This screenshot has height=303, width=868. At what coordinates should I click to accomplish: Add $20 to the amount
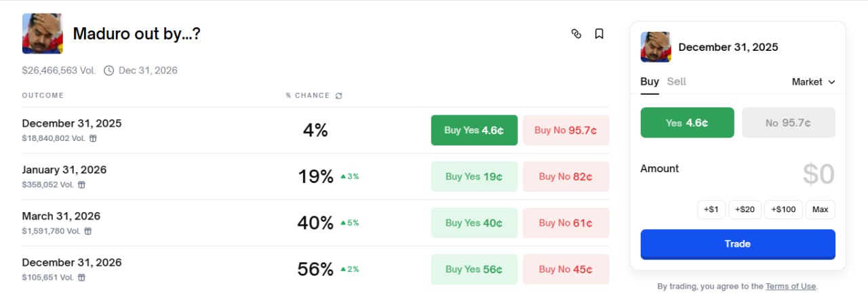tap(746, 209)
